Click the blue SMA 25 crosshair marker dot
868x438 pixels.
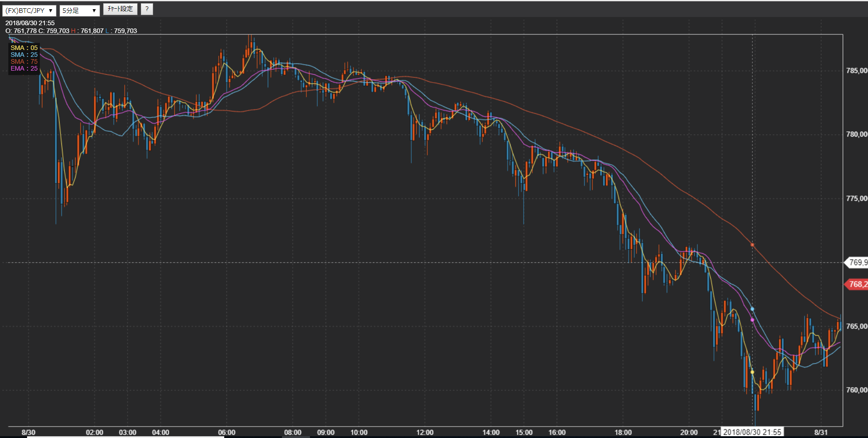click(x=752, y=309)
